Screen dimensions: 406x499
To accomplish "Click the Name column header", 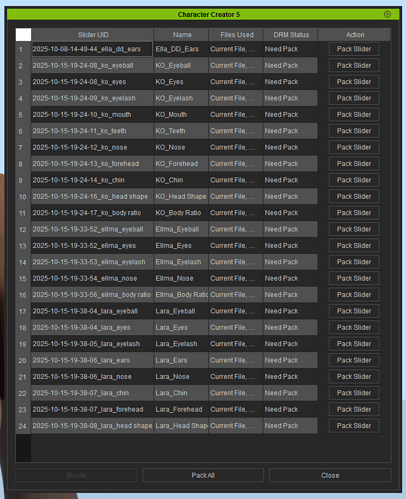I will [x=181, y=35].
